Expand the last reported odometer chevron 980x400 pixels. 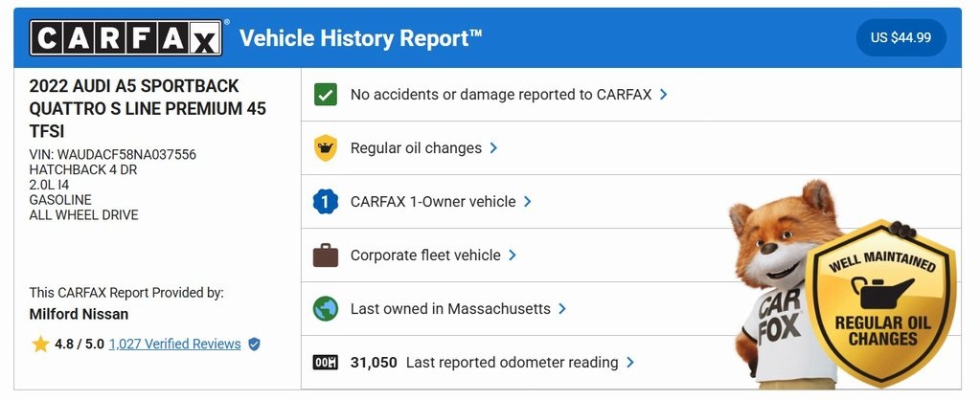click(x=630, y=363)
